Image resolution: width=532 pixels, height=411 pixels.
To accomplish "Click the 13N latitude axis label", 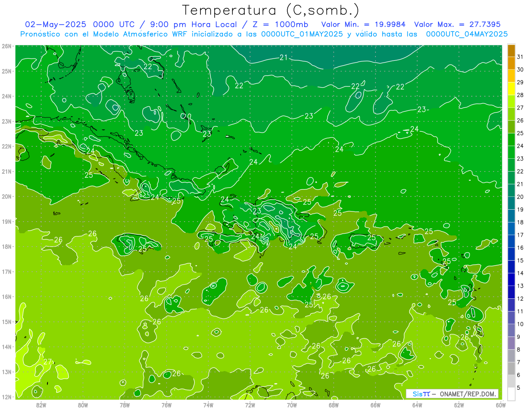I will (6, 372).
